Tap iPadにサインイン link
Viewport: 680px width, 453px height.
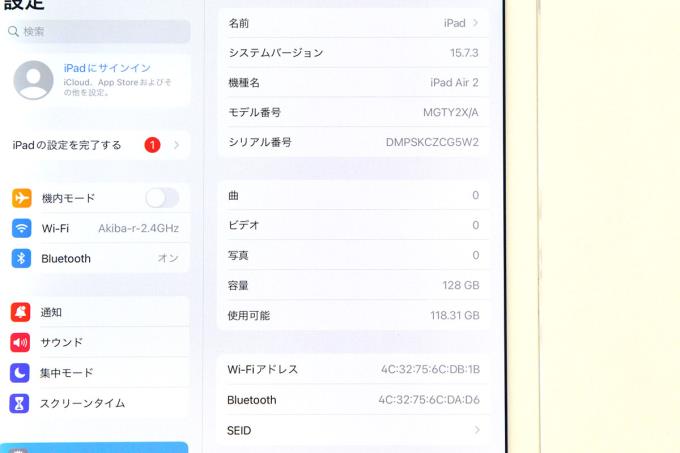click(107, 68)
